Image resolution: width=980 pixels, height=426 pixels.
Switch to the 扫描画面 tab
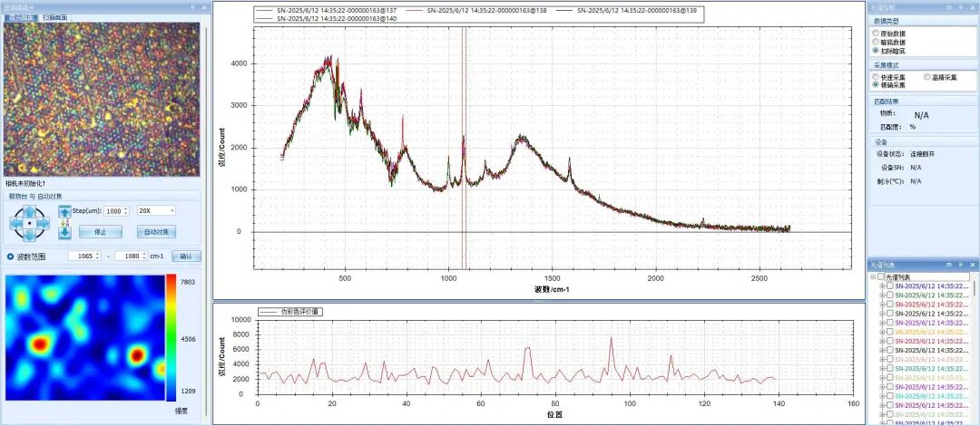55,18
